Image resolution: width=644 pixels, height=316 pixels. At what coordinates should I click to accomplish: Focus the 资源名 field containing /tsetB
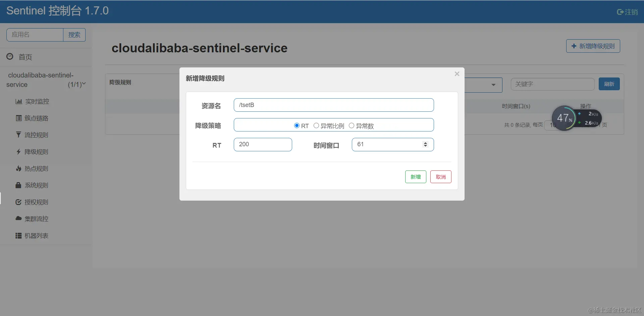pyautogui.click(x=334, y=105)
